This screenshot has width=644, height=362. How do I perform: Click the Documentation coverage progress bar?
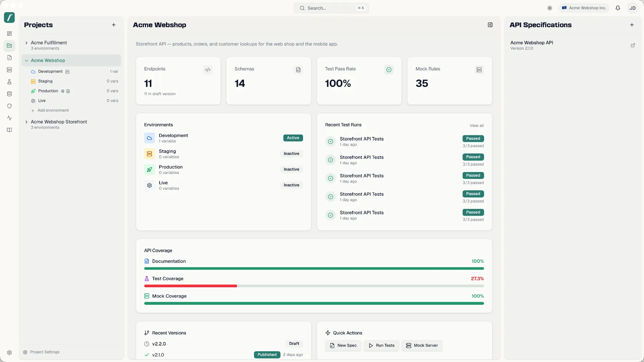314,268
